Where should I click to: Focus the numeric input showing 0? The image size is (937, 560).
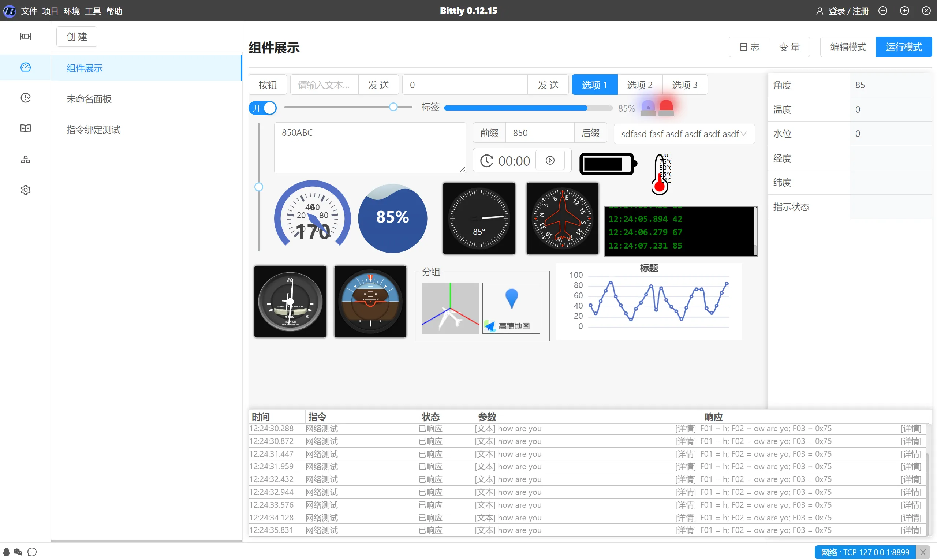tap(465, 85)
